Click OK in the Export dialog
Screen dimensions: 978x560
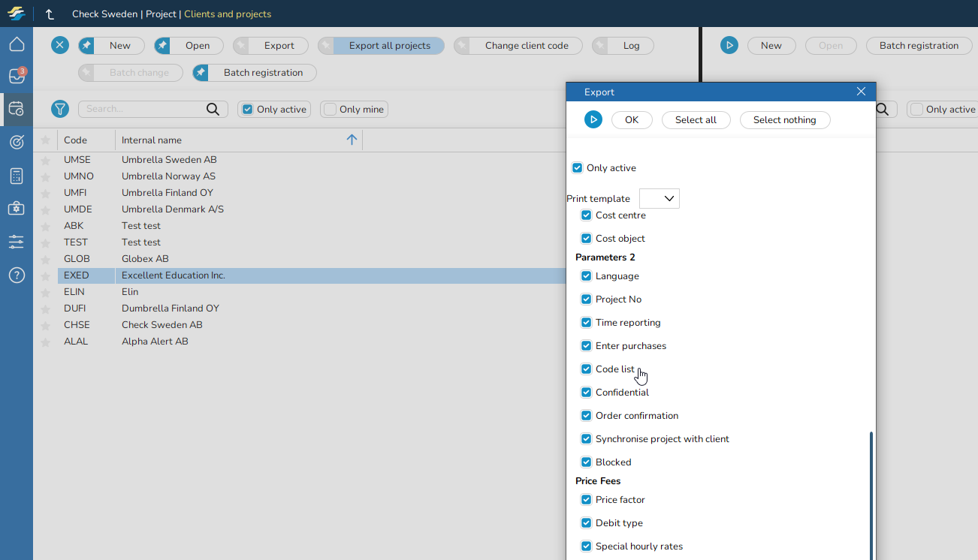tap(632, 120)
